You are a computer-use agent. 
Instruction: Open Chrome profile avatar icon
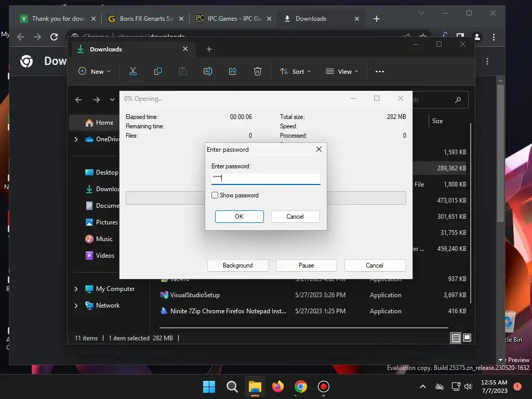(477, 37)
